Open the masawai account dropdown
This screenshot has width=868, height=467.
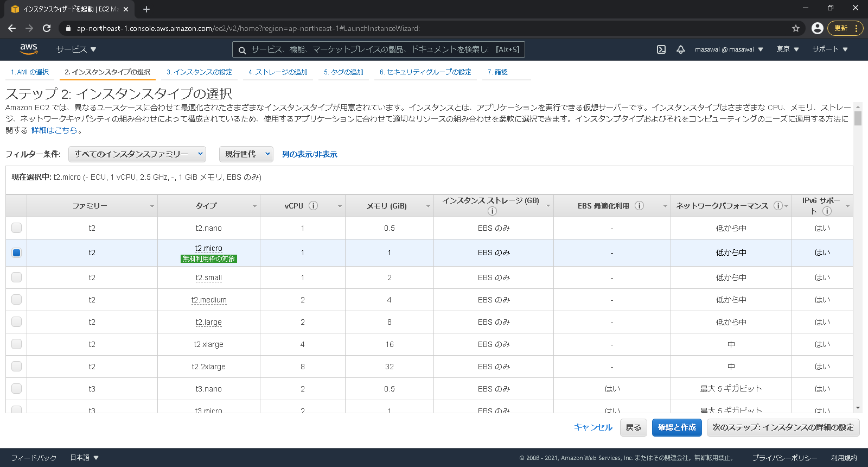click(729, 49)
